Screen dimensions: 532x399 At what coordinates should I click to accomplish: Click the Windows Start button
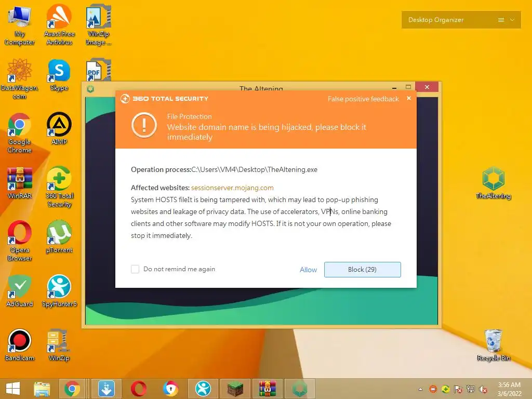click(13, 389)
